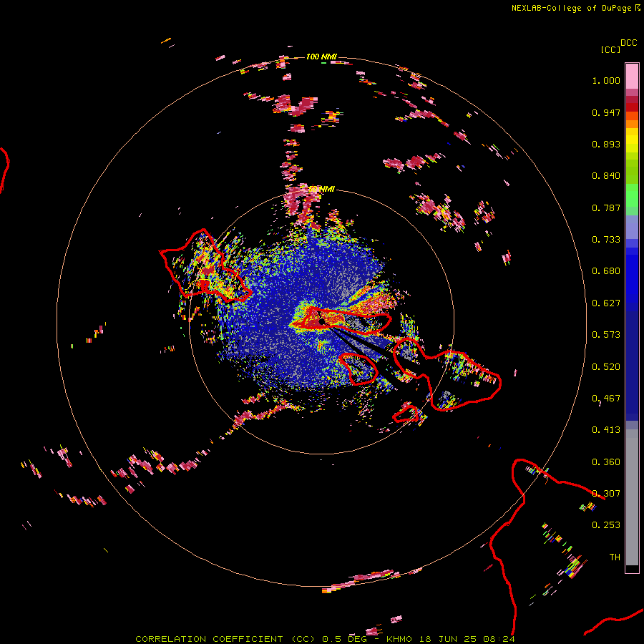Image resolution: width=644 pixels, height=644 pixels.
Task: Click the 0.947 scale value
Action: (606, 112)
